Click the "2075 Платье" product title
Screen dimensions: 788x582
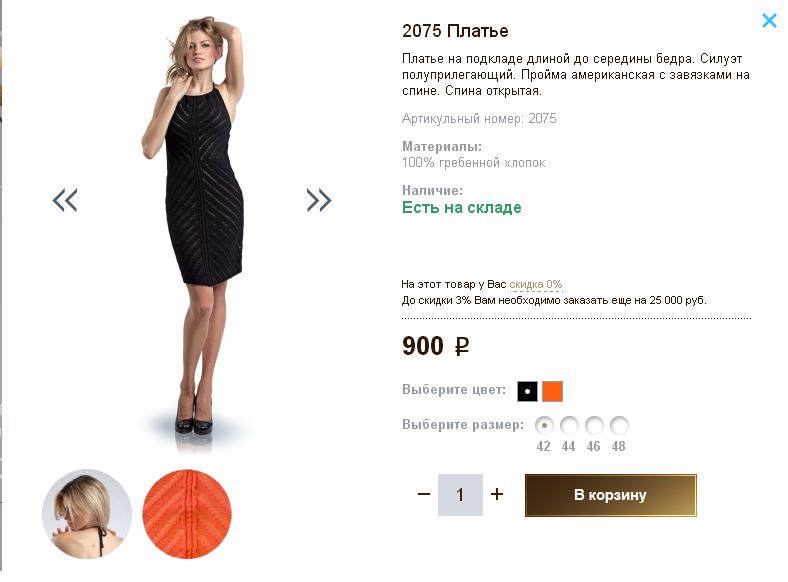tap(455, 31)
